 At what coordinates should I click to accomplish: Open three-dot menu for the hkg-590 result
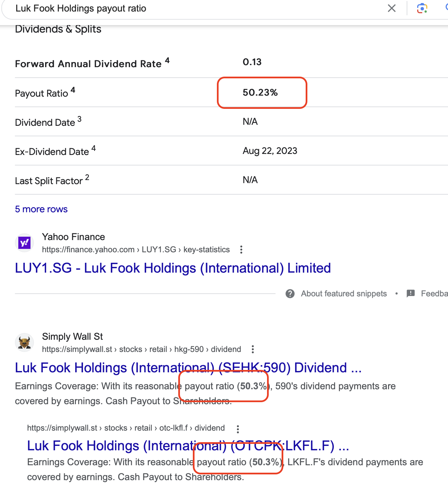coord(253,349)
